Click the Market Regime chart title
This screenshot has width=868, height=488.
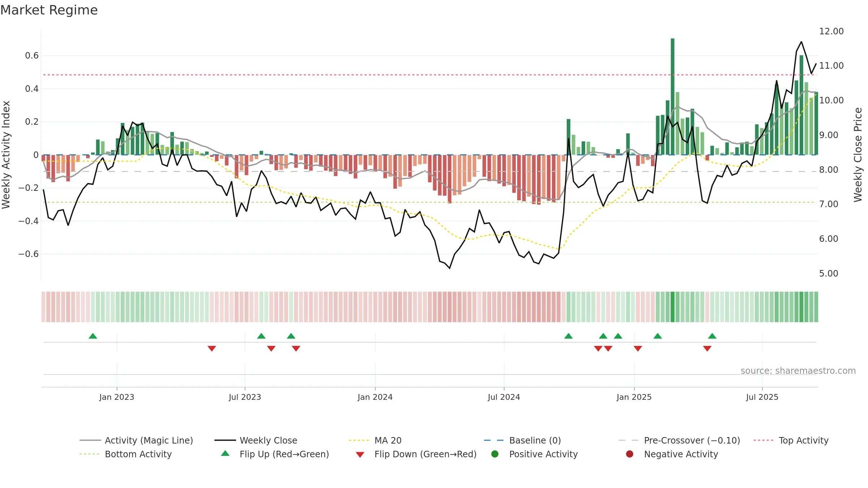(x=49, y=10)
